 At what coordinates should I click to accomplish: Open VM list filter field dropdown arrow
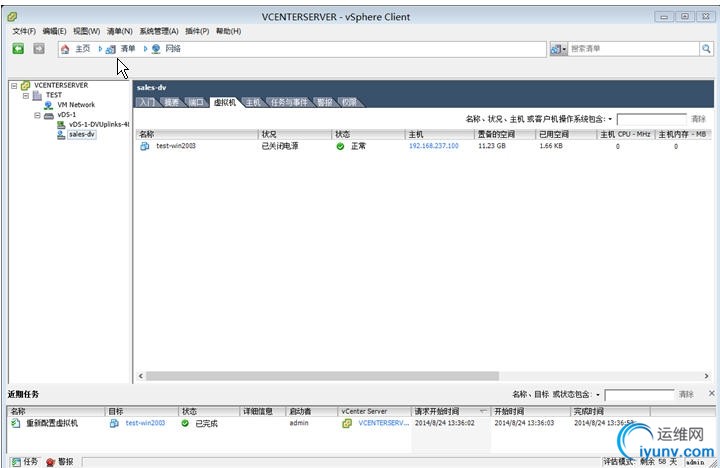pyautogui.click(x=610, y=119)
